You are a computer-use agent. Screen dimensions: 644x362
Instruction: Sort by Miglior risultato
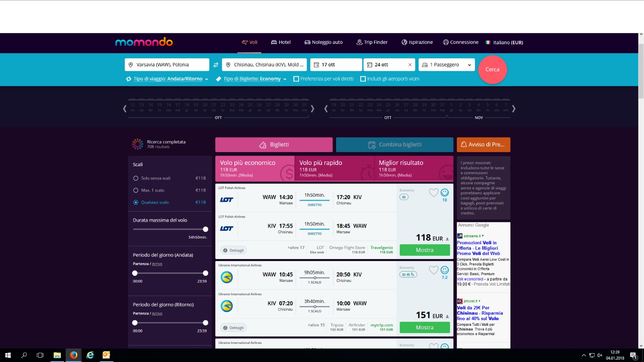(x=414, y=169)
